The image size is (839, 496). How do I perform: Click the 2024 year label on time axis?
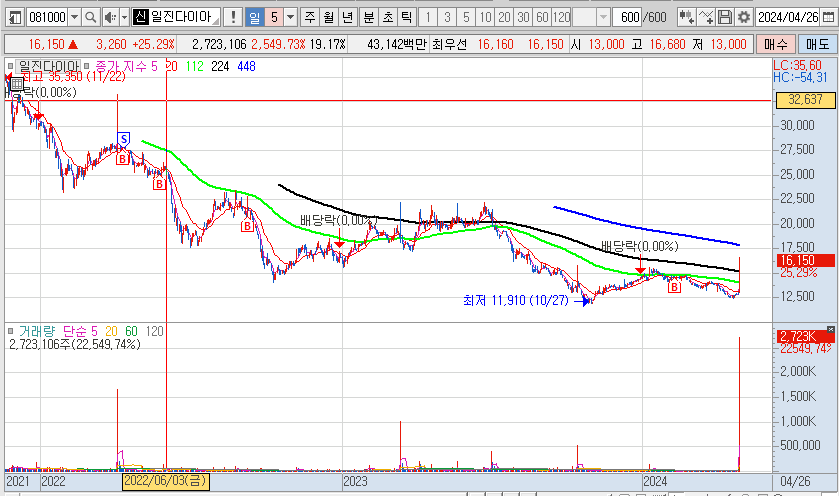click(655, 481)
